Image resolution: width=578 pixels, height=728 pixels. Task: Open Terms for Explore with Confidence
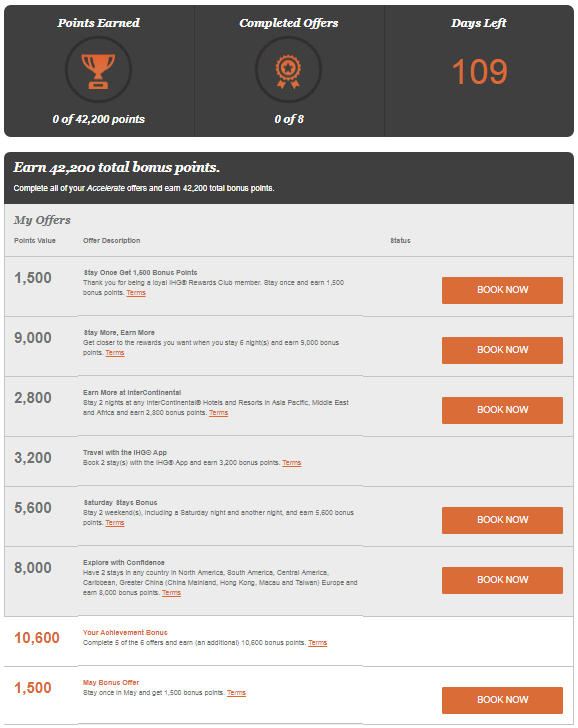(x=171, y=593)
